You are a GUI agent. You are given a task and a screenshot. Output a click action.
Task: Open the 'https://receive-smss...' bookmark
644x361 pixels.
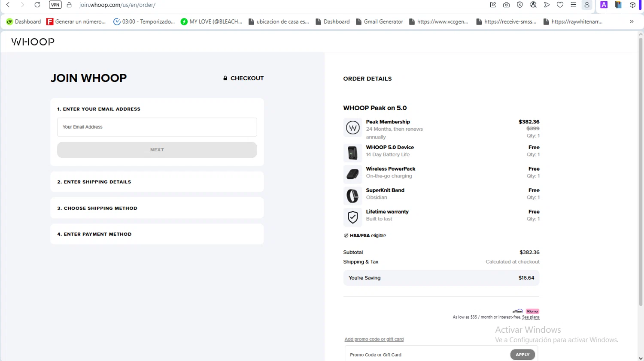[x=506, y=21]
